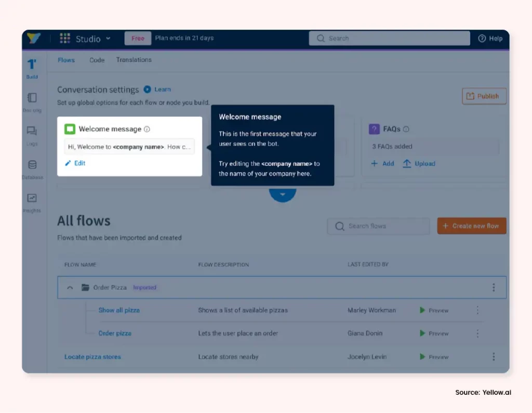
Task: Expand the Studio dropdown arrow
Action: point(108,38)
